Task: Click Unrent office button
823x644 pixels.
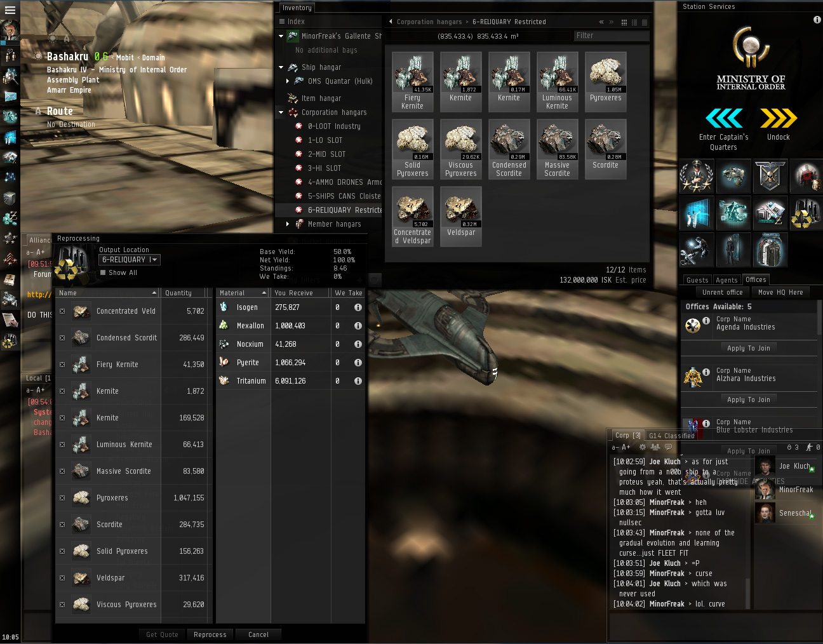Action: pyautogui.click(x=722, y=292)
